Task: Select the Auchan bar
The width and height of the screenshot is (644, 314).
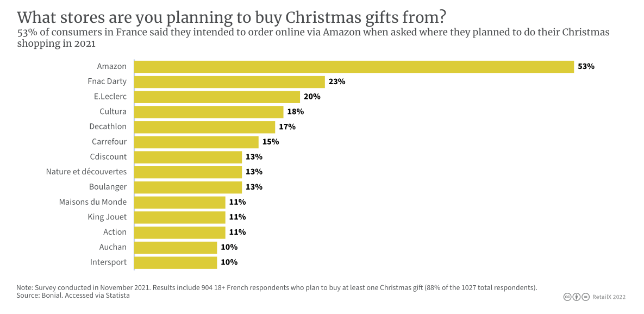Action: click(x=176, y=247)
